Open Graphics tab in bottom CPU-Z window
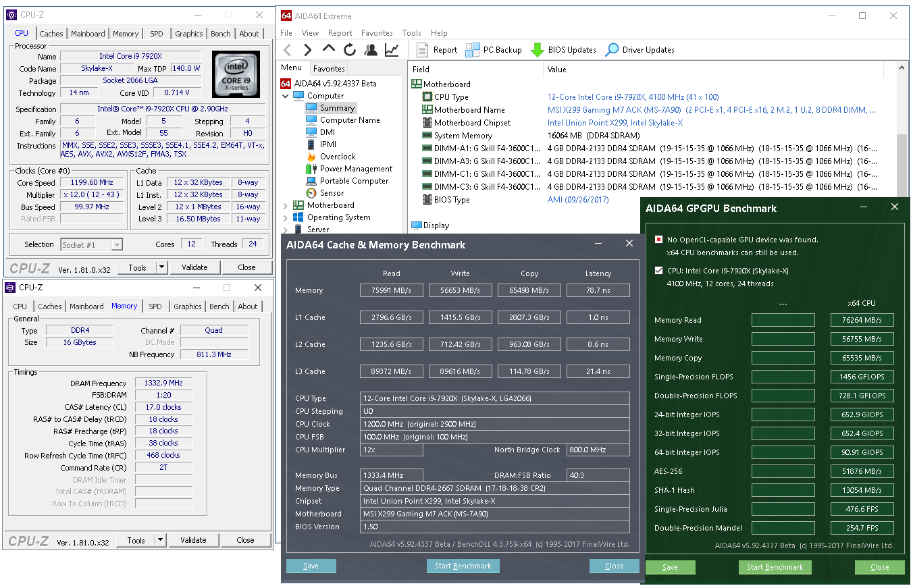The height and width of the screenshot is (588, 913). pyautogui.click(x=188, y=306)
